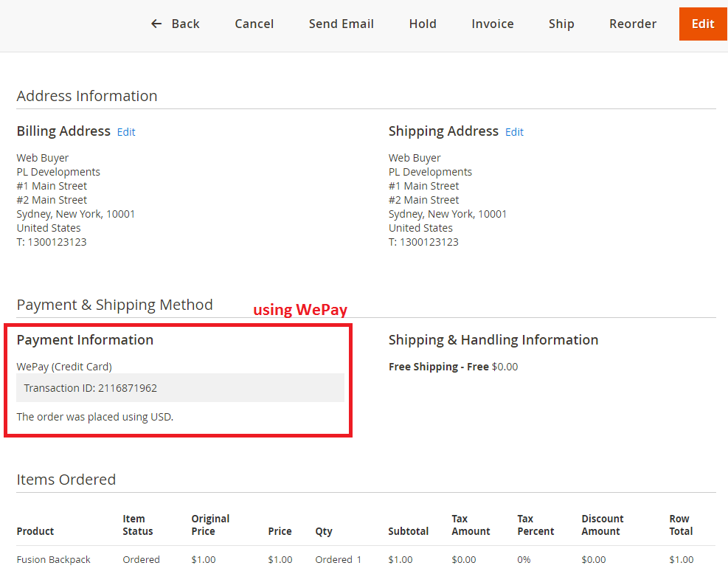728x574 pixels.
Task: Click the Payment Information section
Action: pyautogui.click(x=85, y=340)
